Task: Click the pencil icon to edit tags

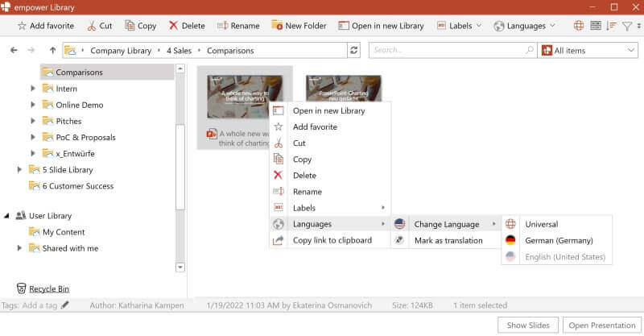Action: coord(65,305)
